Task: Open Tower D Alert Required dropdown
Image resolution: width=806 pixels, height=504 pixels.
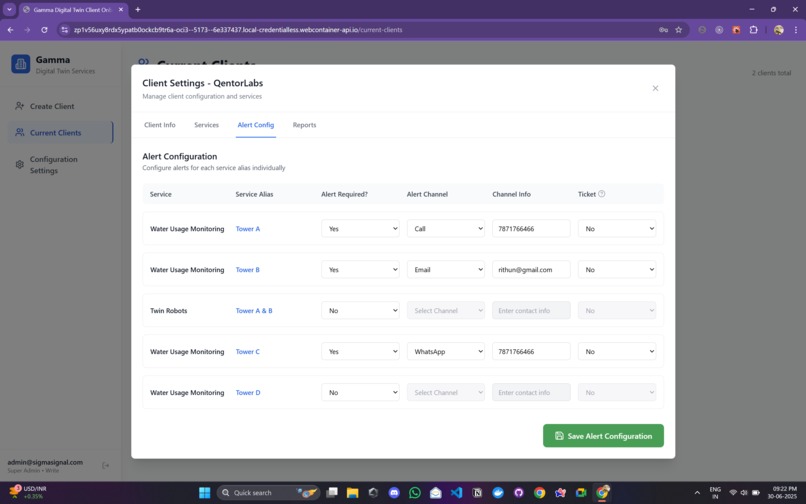Action: (360, 392)
